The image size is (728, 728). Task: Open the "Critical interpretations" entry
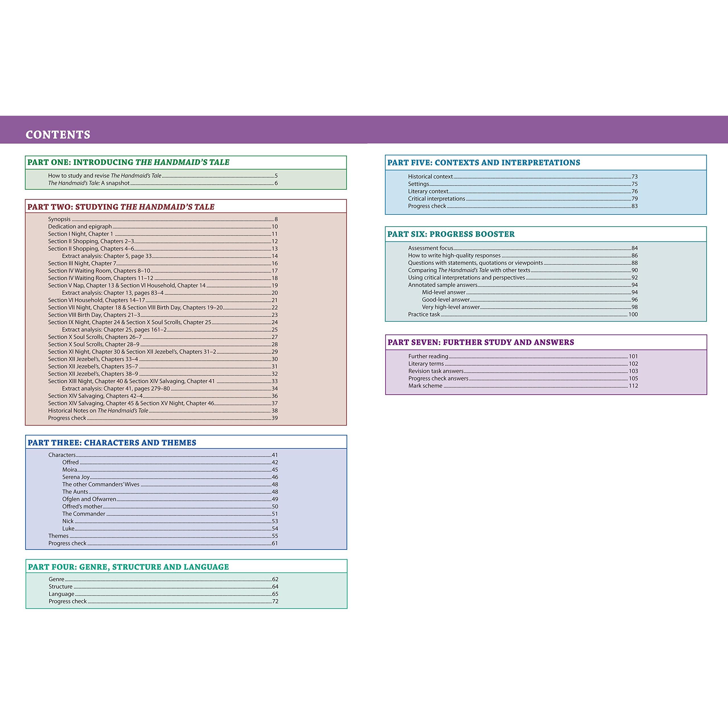click(x=523, y=198)
